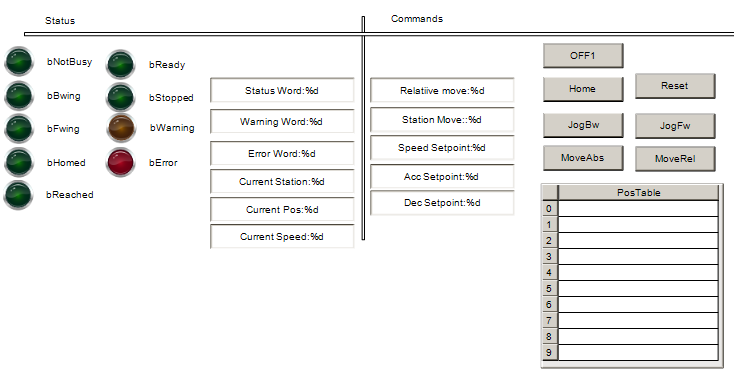Click the Reset button

675,86
